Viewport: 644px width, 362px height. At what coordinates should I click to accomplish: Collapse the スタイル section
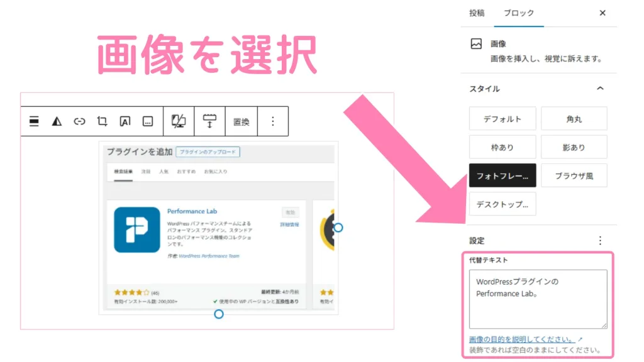tap(602, 89)
